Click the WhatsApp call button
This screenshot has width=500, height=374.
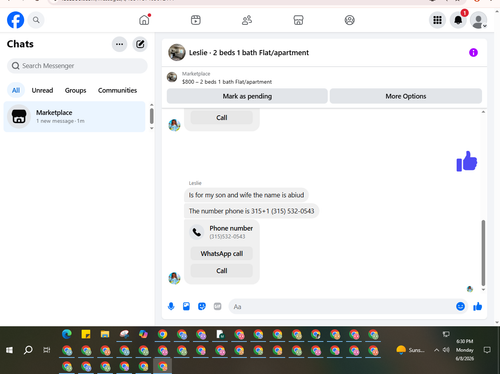pyautogui.click(x=222, y=253)
